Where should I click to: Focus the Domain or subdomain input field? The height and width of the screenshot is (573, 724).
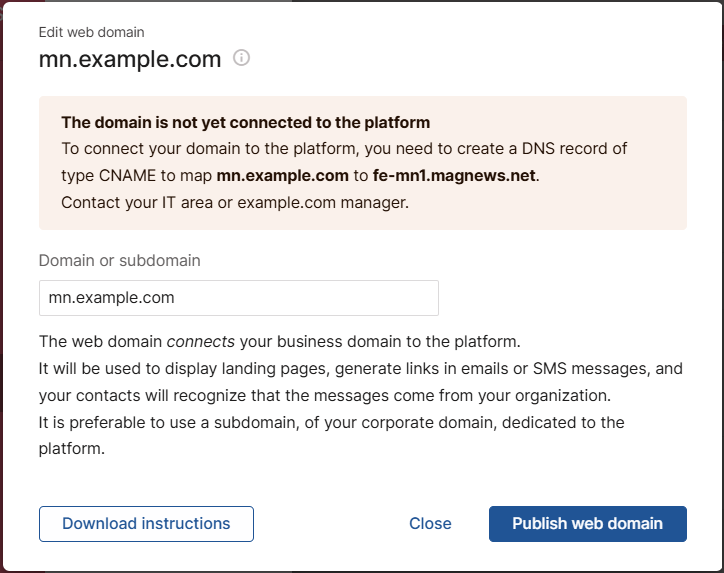pyautogui.click(x=238, y=298)
